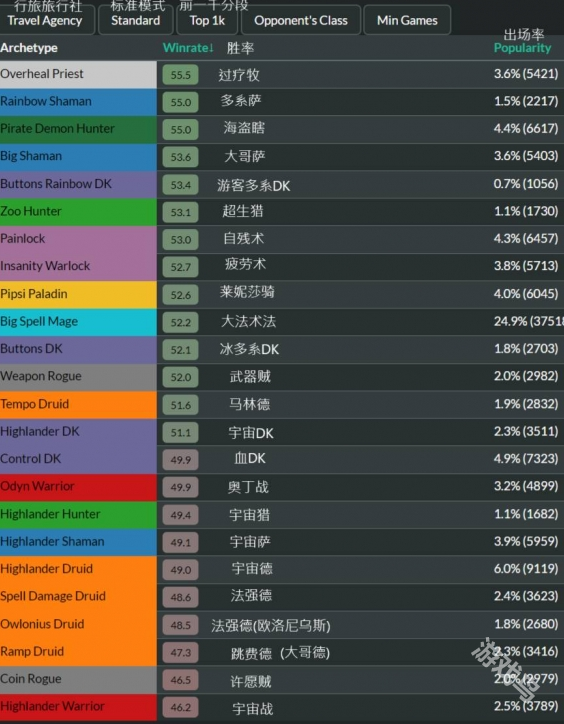Click the 49.1 winrate badge
Image resolution: width=564 pixels, height=724 pixels.
pos(181,542)
